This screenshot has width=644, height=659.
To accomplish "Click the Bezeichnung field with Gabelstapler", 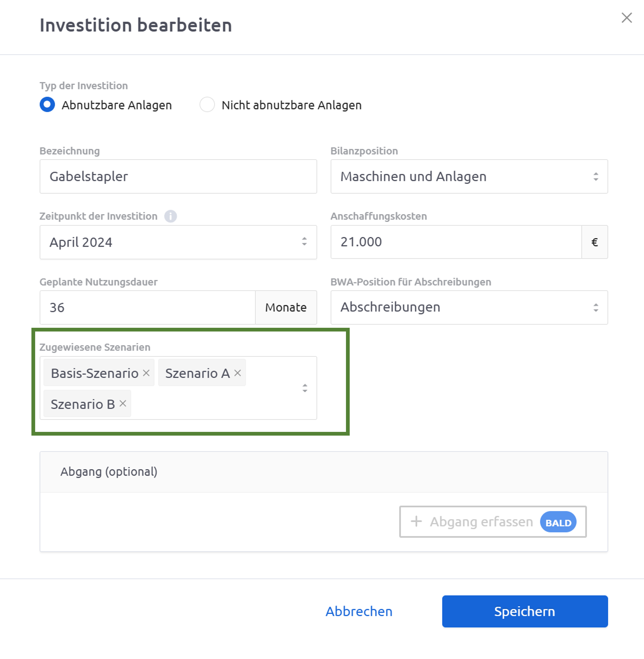I will click(x=178, y=177).
